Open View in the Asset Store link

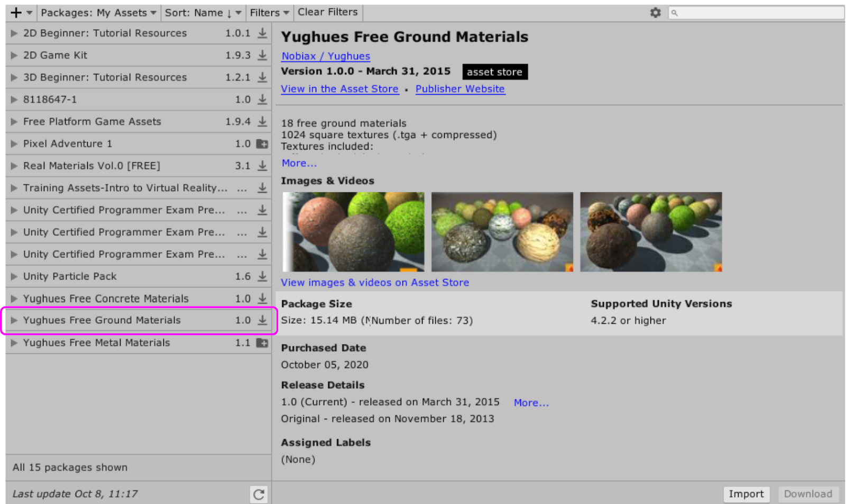(339, 89)
